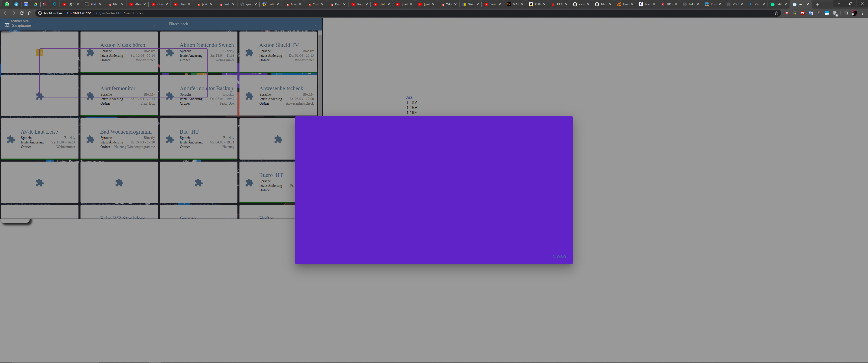Switch to the Edit browser tab
868x363 pixels.
tap(777, 4)
